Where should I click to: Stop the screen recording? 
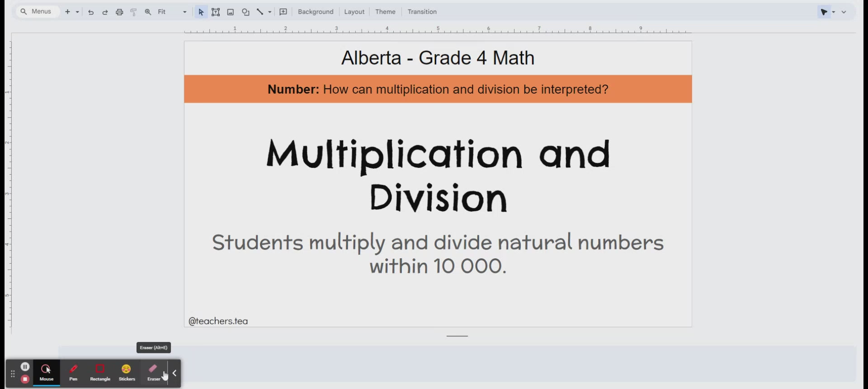[x=25, y=379]
